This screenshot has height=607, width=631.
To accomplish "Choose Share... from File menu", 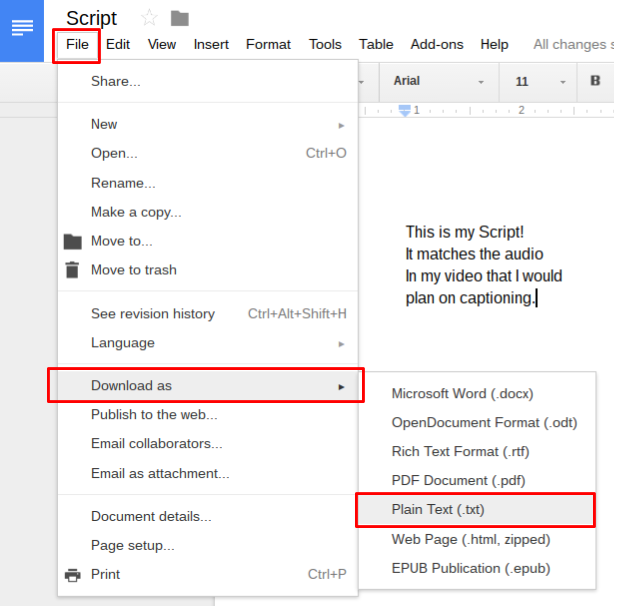I will [x=208, y=81].
